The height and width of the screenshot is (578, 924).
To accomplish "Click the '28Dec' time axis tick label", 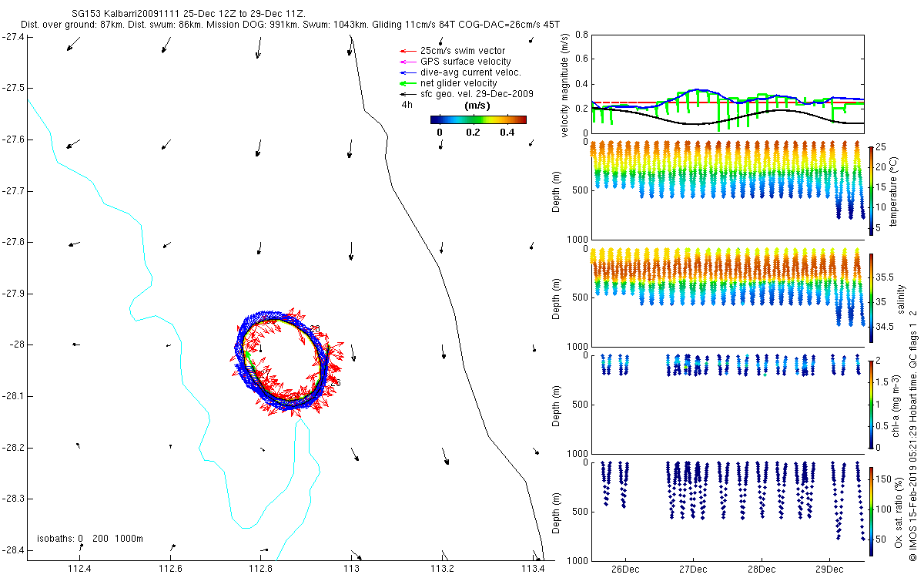I will coord(761,570).
